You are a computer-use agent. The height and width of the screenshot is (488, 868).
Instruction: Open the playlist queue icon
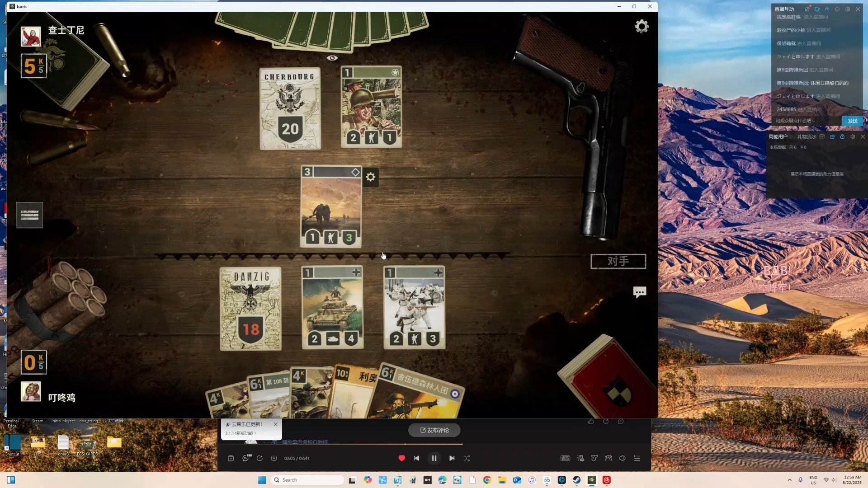coord(637,458)
